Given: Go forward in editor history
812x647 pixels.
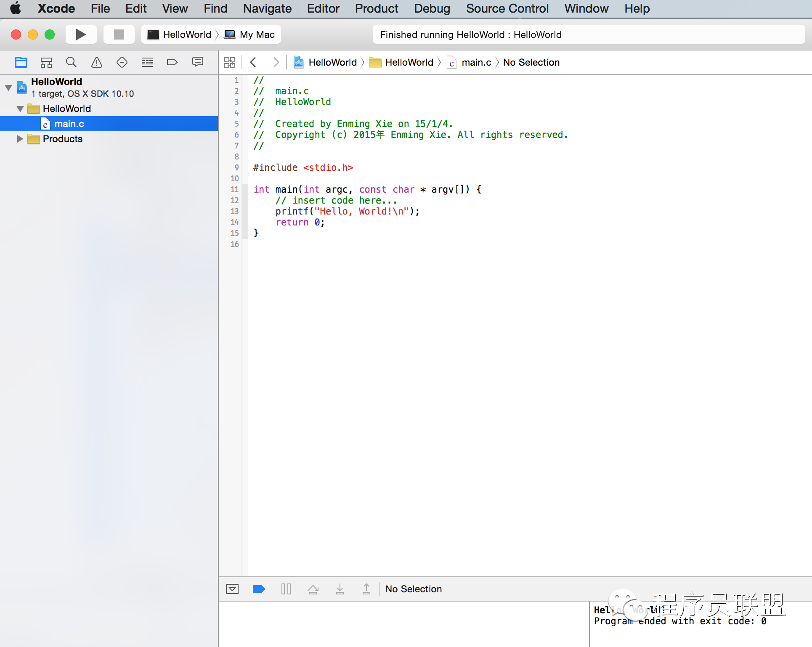Looking at the screenshot, I should tap(276, 62).
